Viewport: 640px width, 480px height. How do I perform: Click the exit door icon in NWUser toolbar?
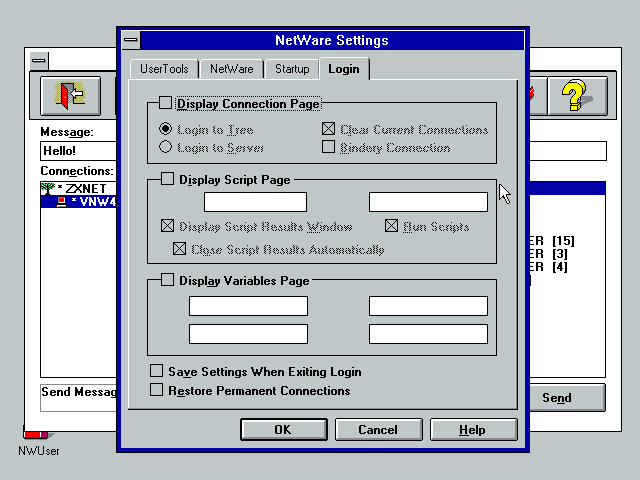(x=71, y=96)
